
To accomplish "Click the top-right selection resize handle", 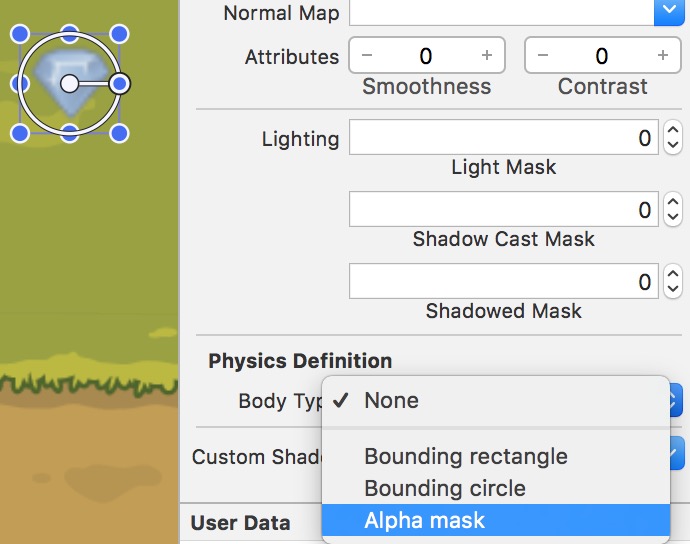I will 119,34.
